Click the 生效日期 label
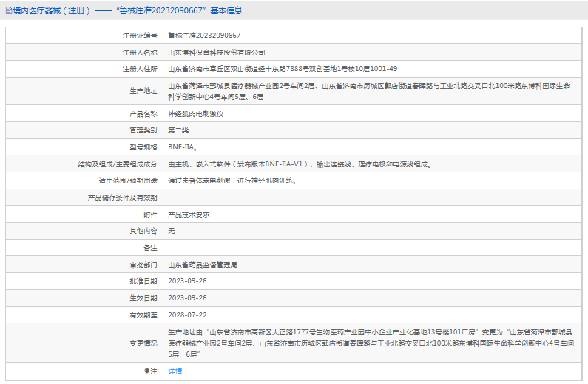 (143, 298)
